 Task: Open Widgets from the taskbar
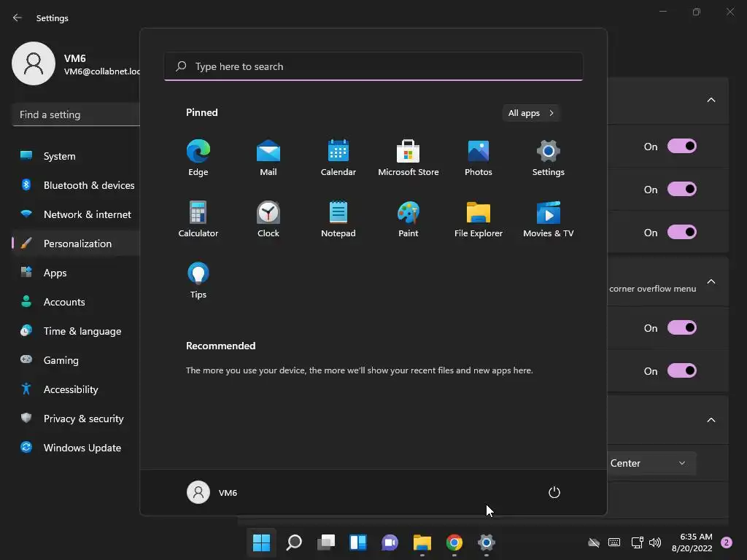[357, 542]
